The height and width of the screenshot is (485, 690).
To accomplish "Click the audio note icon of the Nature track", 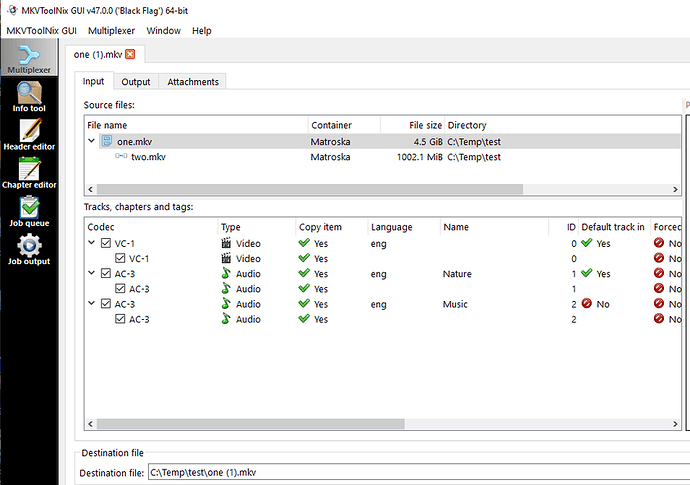I will [226, 273].
